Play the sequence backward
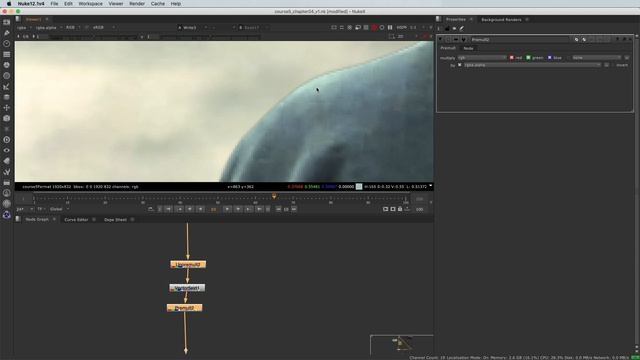640x360 pixels. click(200, 209)
